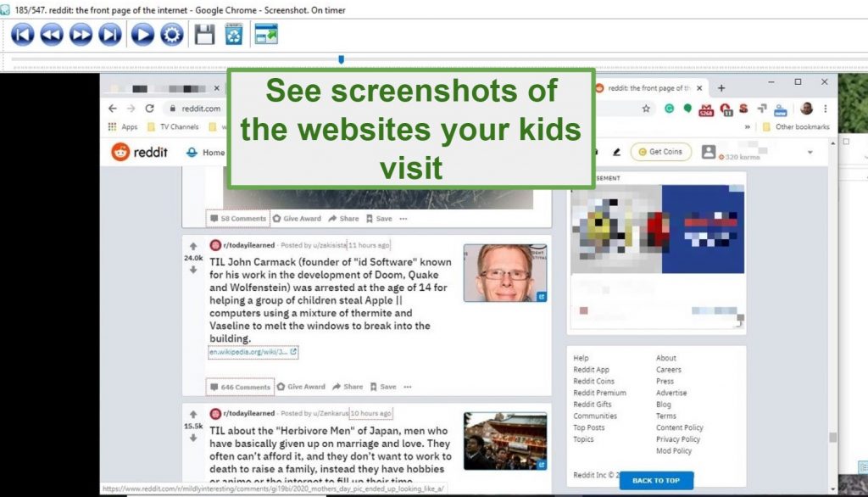Click the create post pencil icon
The image size is (868, 497).
coord(617,152)
